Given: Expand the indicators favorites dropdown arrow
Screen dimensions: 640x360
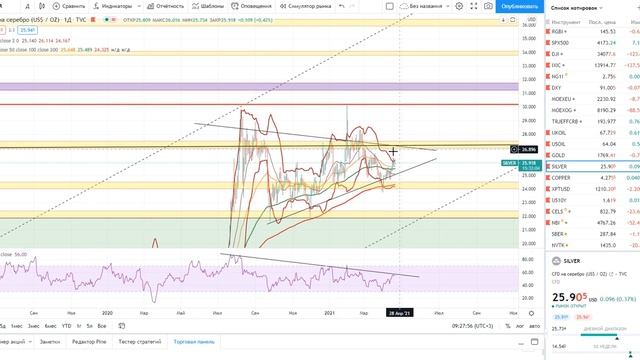Looking at the screenshot, I should click(139, 6).
